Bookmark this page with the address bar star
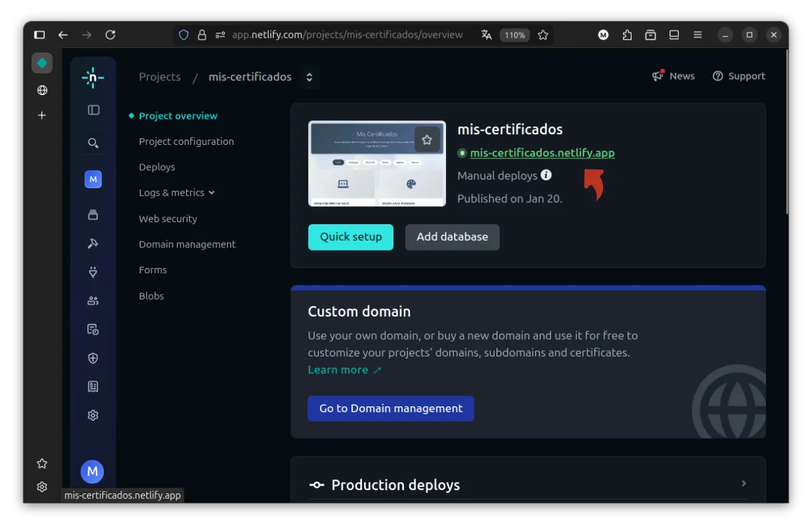Image resolution: width=812 pixels, height=528 pixels. pyautogui.click(x=543, y=35)
